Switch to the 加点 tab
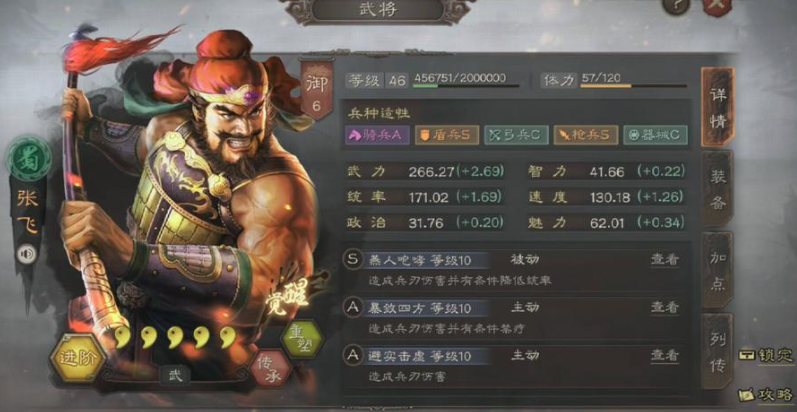Screen dimensions: 797x412 (x=717, y=270)
